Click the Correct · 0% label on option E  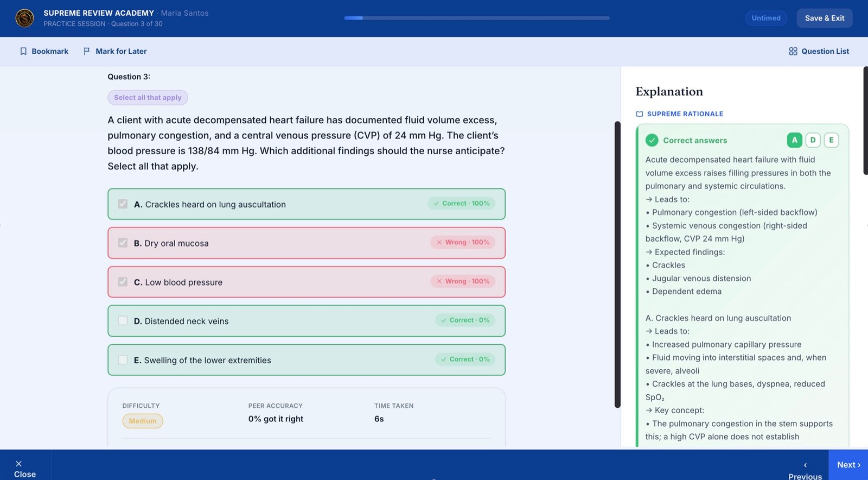465,359
